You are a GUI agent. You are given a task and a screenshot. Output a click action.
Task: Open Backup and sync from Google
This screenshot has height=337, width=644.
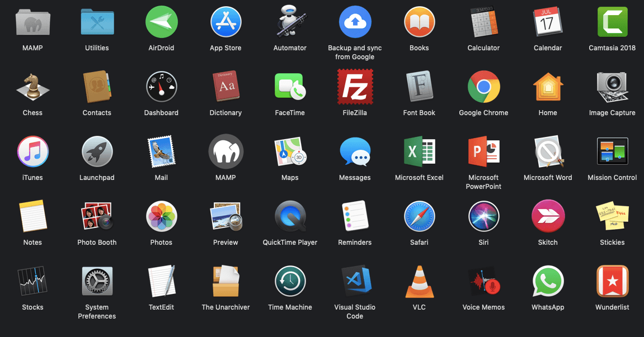[355, 22]
